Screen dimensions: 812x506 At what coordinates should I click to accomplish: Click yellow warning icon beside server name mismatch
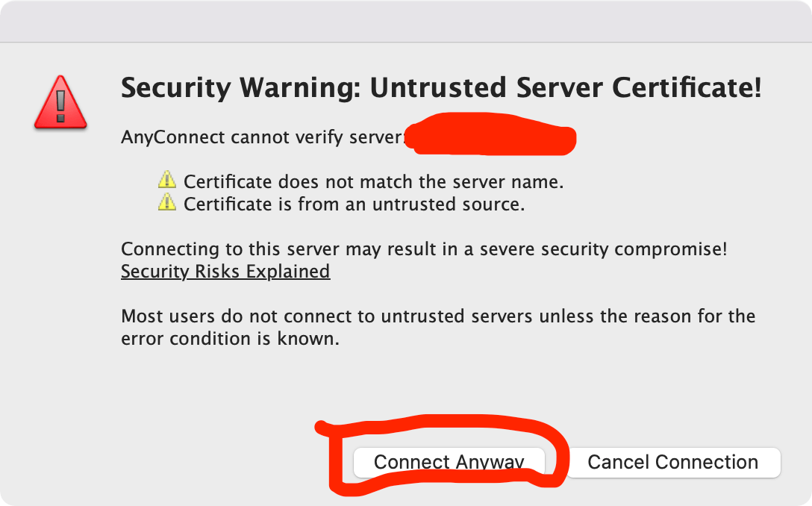[x=167, y=180]
